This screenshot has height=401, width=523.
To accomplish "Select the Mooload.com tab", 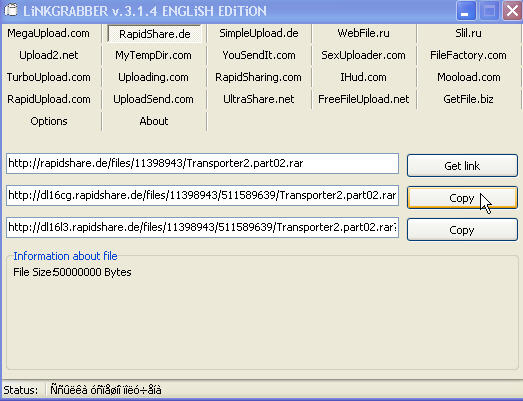I will click(x=468, y=77).
